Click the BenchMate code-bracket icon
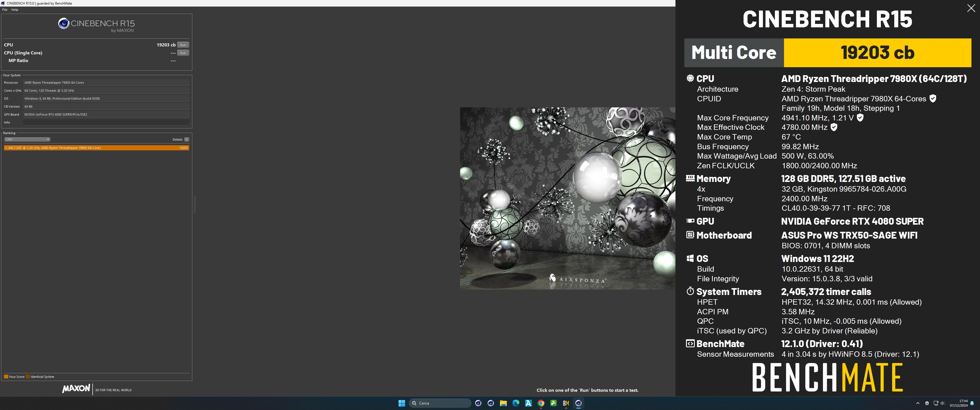The height and width of the screenshot is (410, 980). coord(690,343)
